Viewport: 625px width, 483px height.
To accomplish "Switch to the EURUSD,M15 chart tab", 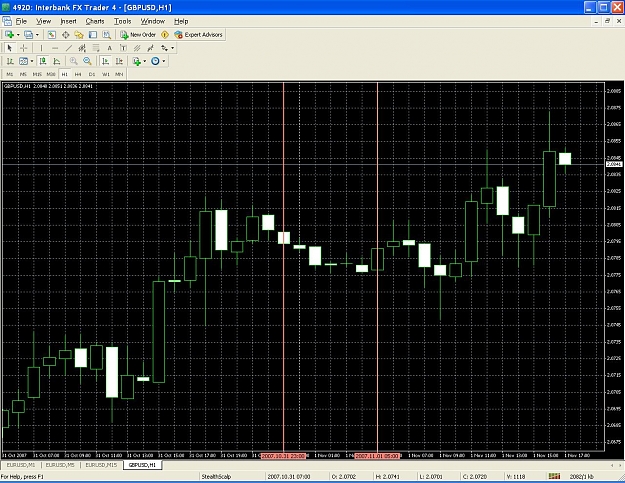I will [x=101, y=465].
